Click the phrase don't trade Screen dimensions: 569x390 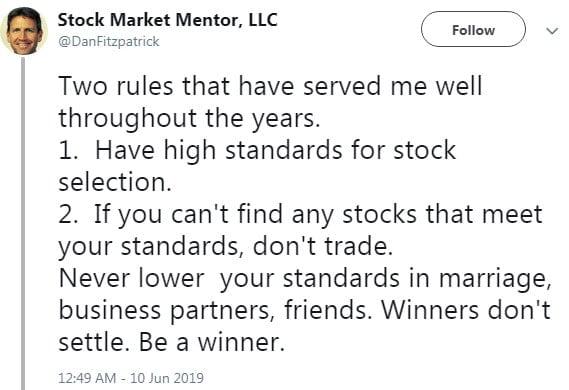[323, 246]
